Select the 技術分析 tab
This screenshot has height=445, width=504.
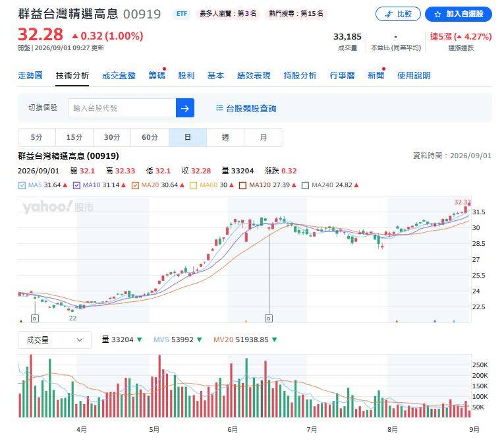coord(72,76)
